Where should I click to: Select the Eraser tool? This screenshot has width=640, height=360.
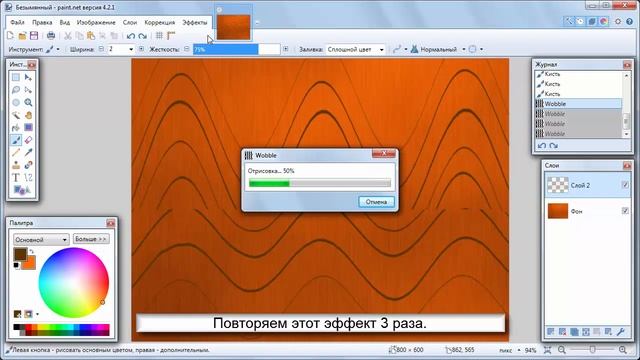click(28, 140)
